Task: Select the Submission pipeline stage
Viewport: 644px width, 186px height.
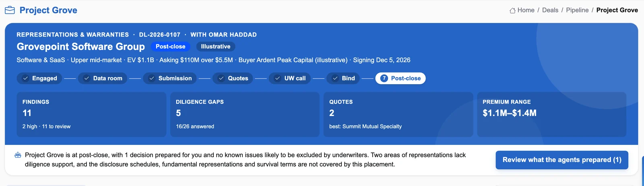Action: point(170,79)
